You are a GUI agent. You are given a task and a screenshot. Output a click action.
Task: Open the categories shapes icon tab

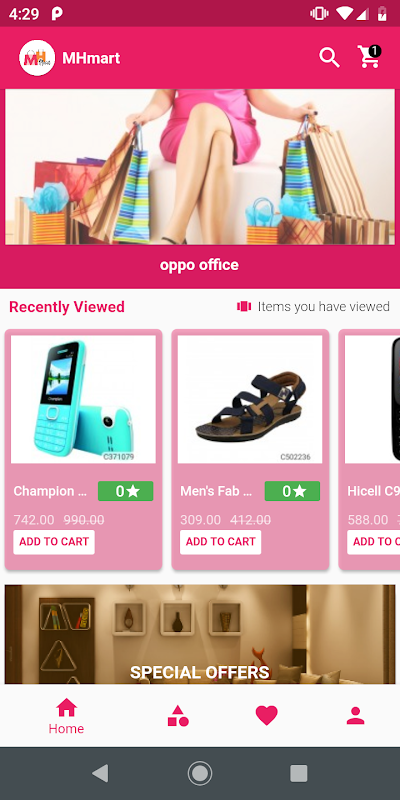[178, 716]
